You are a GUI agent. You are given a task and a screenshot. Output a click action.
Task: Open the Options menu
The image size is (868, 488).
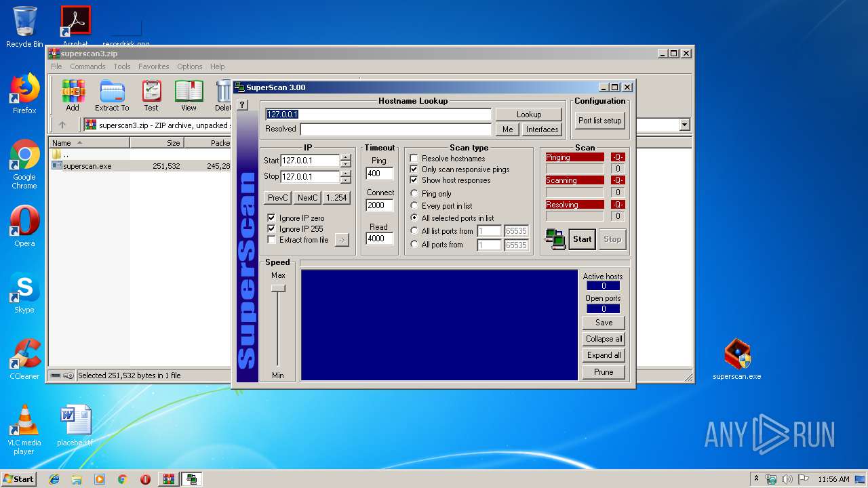click(x=190, y=66)
